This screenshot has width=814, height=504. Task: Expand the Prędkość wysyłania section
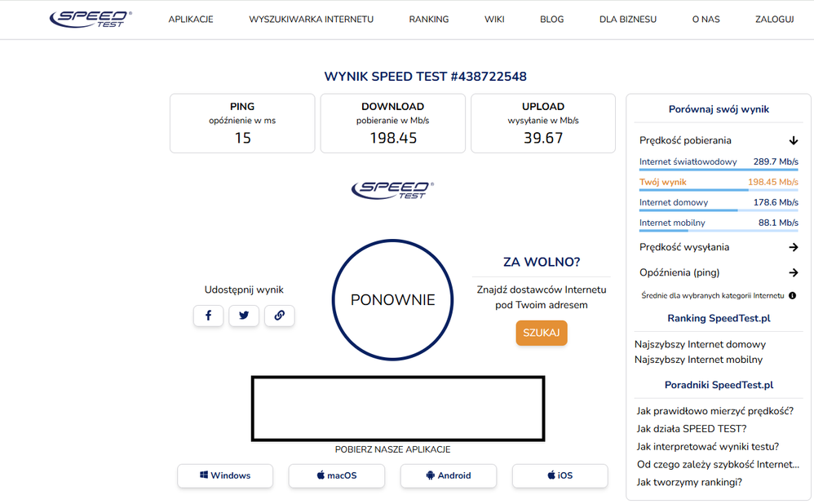click(793, 247)
